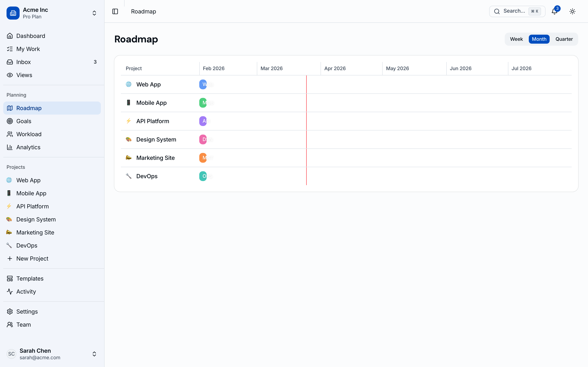Open the Workload view
Screen dimensions: 588x367
29,134
